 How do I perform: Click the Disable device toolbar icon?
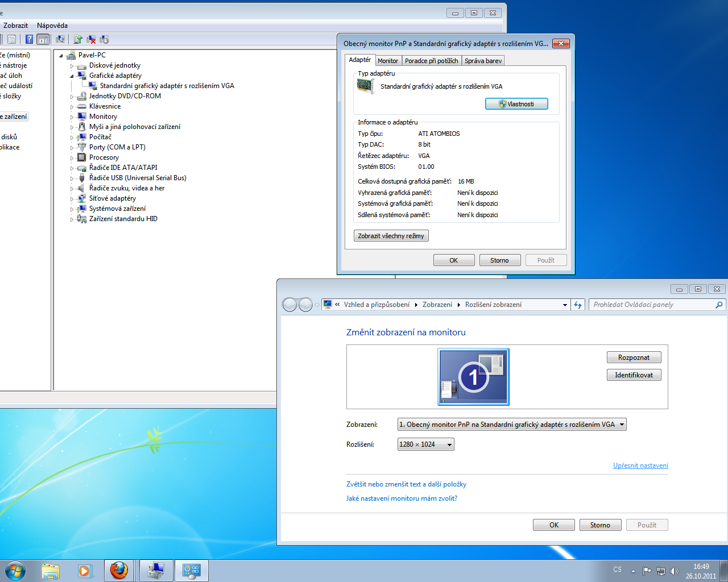[104, 39]
